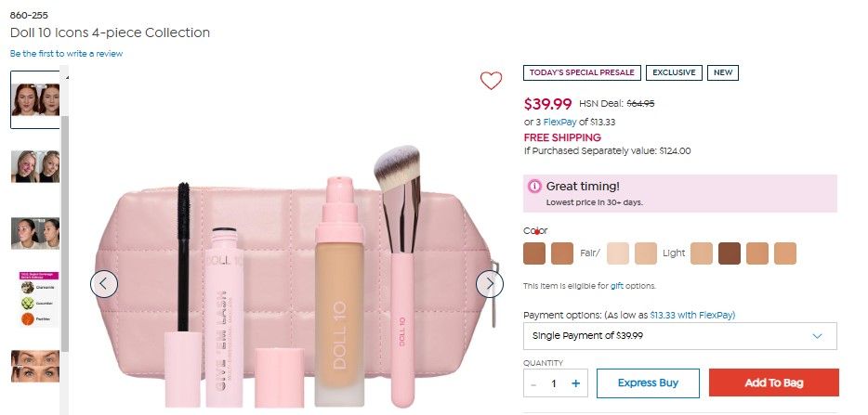Open the ingredients infographic thumbnail
Image resolution: width=868 pixels, height=415 pixels.
tap(35, 298)
